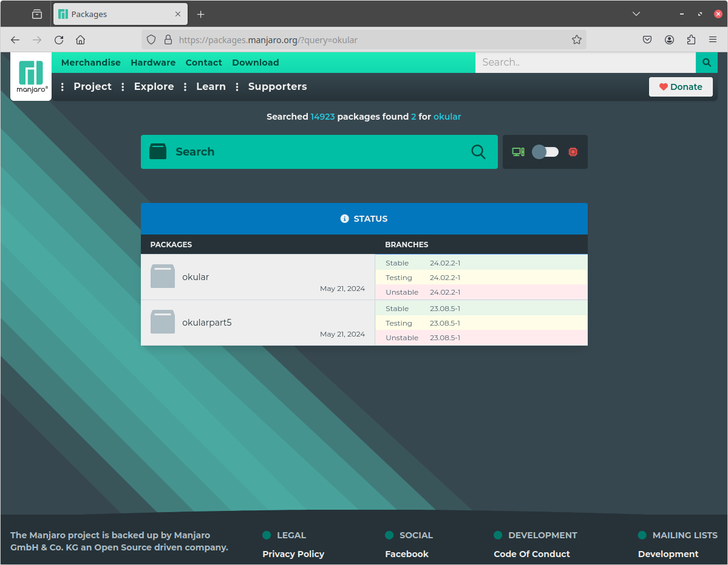Click the package search magnifier icon

coord(478,152)
